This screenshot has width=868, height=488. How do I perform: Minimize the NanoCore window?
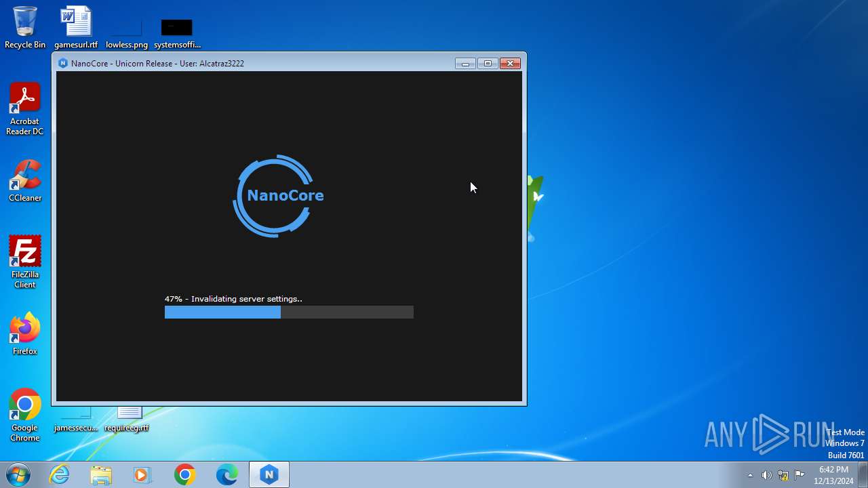(465, 64)
